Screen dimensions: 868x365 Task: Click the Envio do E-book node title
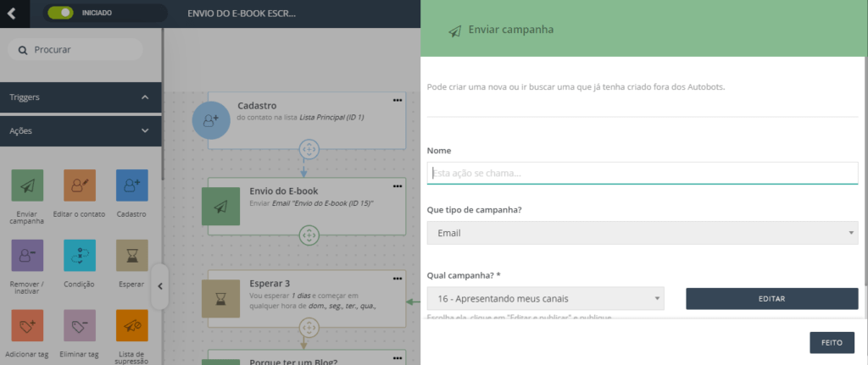pos(284,191)
